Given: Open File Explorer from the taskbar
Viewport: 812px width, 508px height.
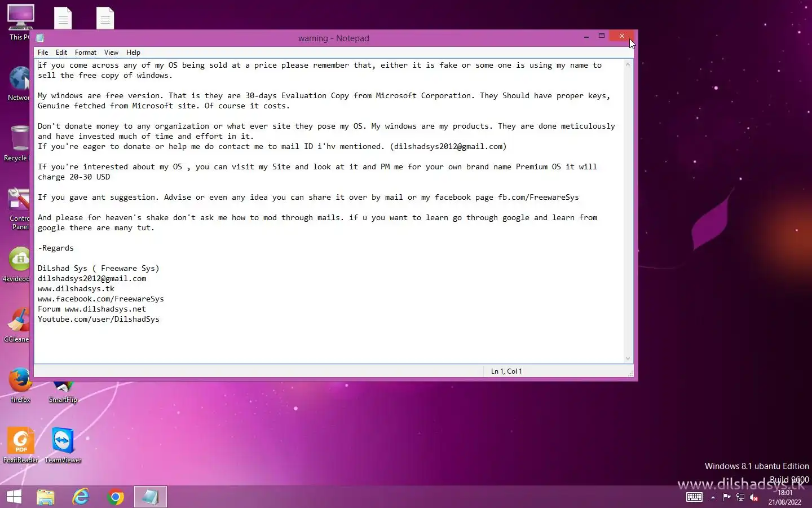Looking at the screenshot, I should click(x=46, y=497).
